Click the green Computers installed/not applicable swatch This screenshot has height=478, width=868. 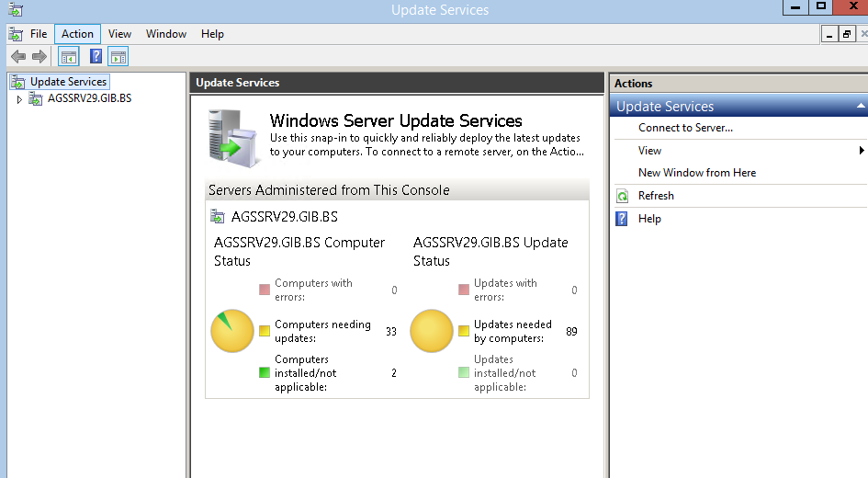coord(265,373)
